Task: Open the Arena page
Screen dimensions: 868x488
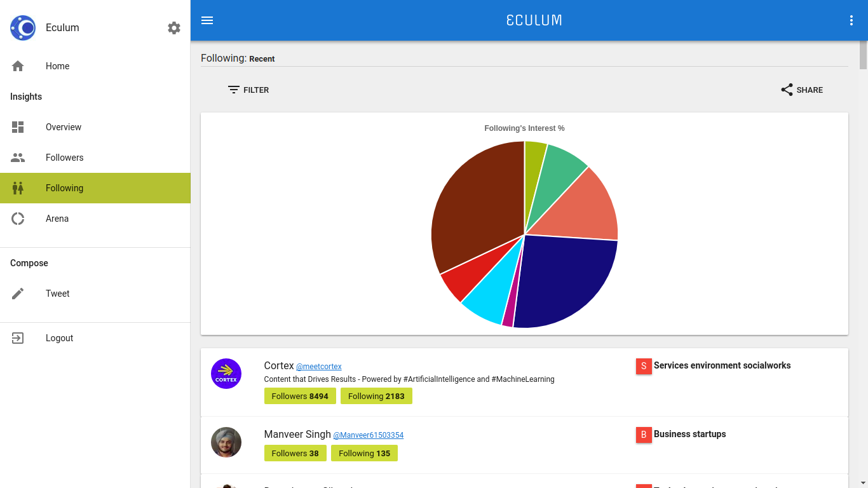Action: tap(95, 219)
